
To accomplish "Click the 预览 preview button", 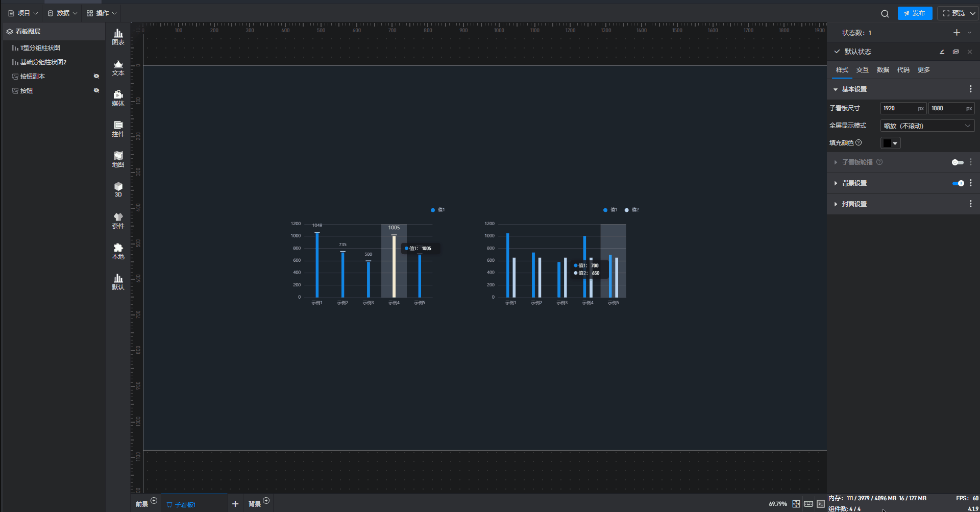I will 953,14.
